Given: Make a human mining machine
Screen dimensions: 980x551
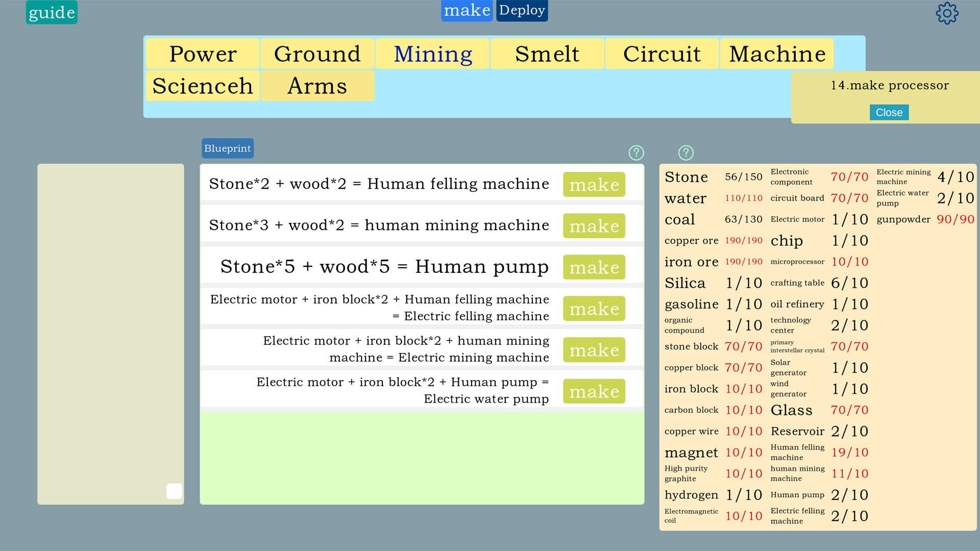Looking at the screenshot, I should [594, 226].
